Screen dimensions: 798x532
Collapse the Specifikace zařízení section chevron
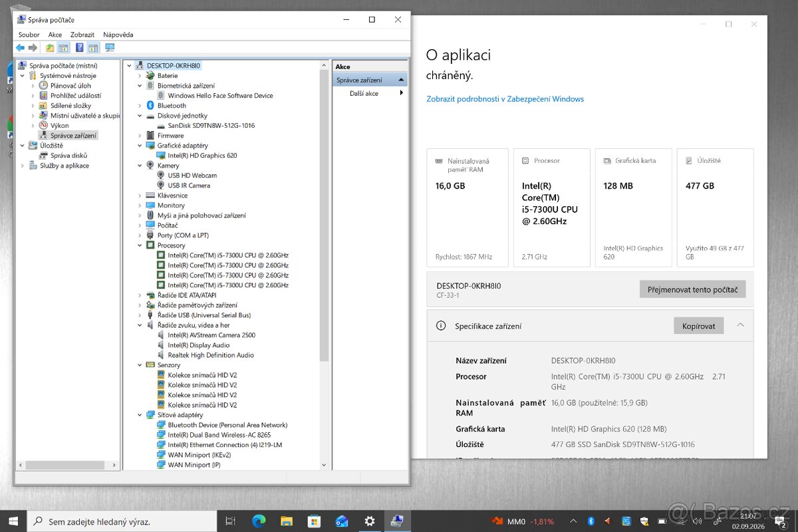point(740,325)
